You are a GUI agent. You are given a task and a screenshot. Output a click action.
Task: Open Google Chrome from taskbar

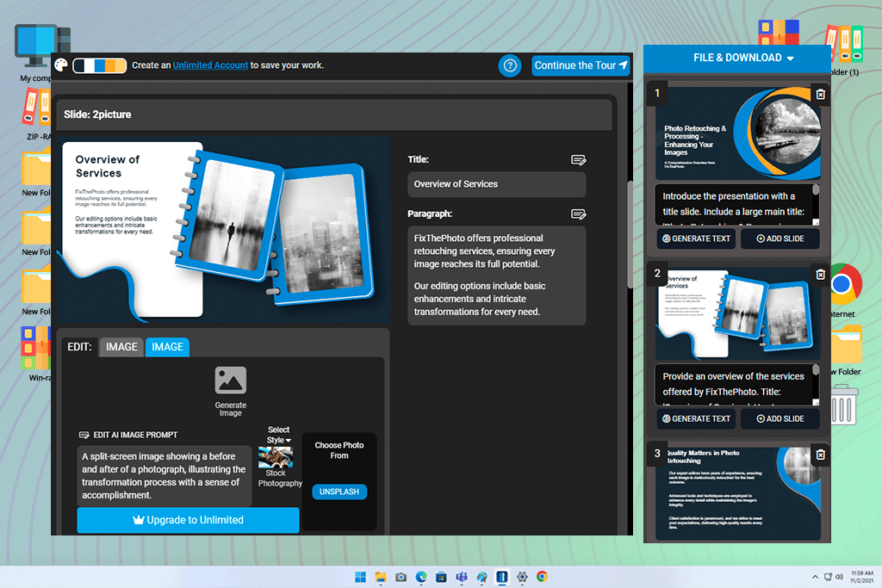[x=543, y=577]
